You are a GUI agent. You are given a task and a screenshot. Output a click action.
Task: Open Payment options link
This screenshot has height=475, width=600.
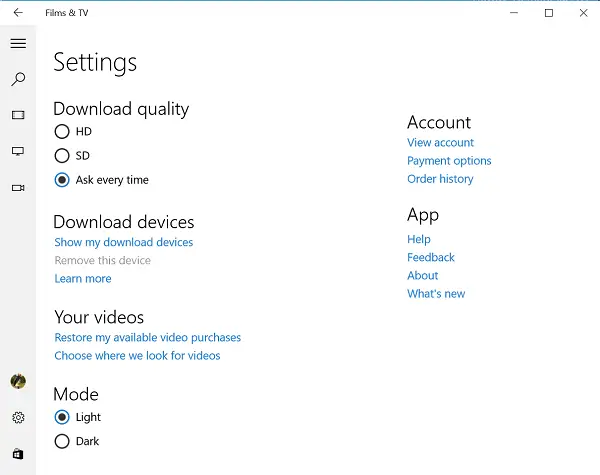tap(449, 161)
